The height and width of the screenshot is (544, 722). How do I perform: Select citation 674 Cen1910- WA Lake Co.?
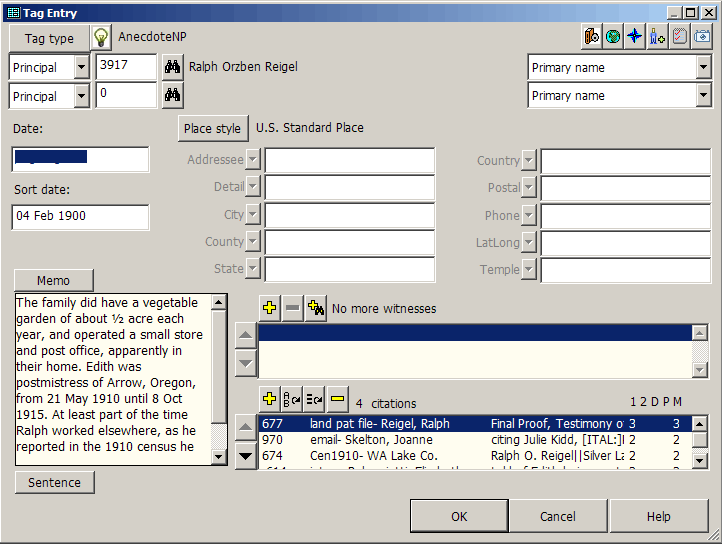click(x=475, y=456)
